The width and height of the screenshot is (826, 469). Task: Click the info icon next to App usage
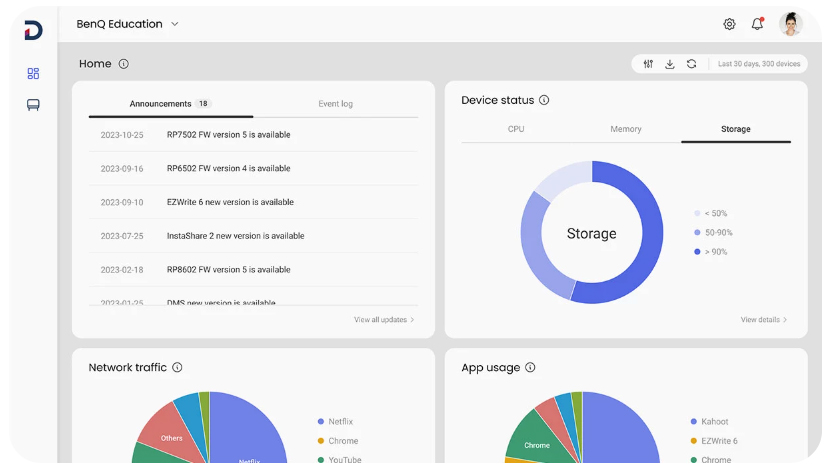pos(530,368)
